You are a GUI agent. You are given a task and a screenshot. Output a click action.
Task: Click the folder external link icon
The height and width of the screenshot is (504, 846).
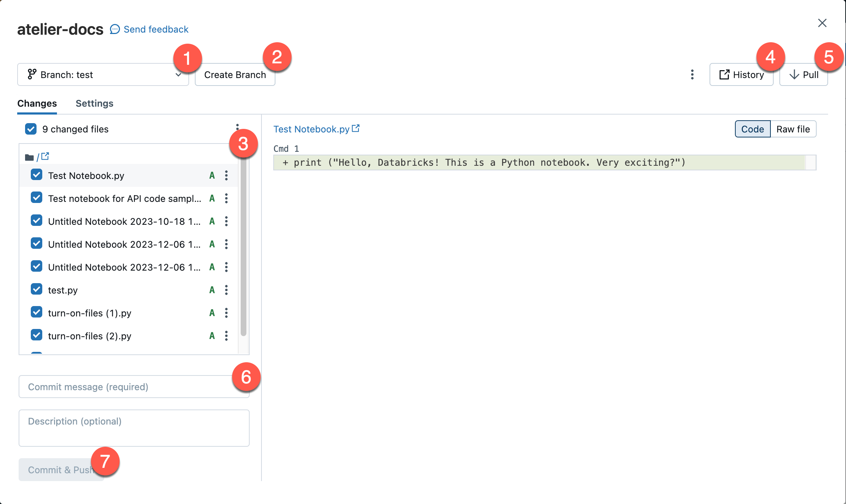click(x=45, y=156)
